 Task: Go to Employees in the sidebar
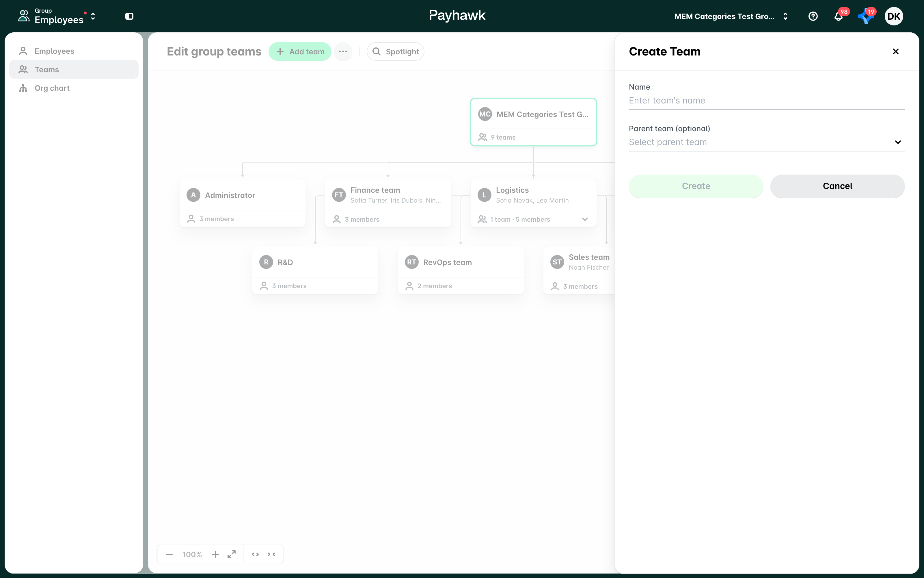(x=74, y=51)
